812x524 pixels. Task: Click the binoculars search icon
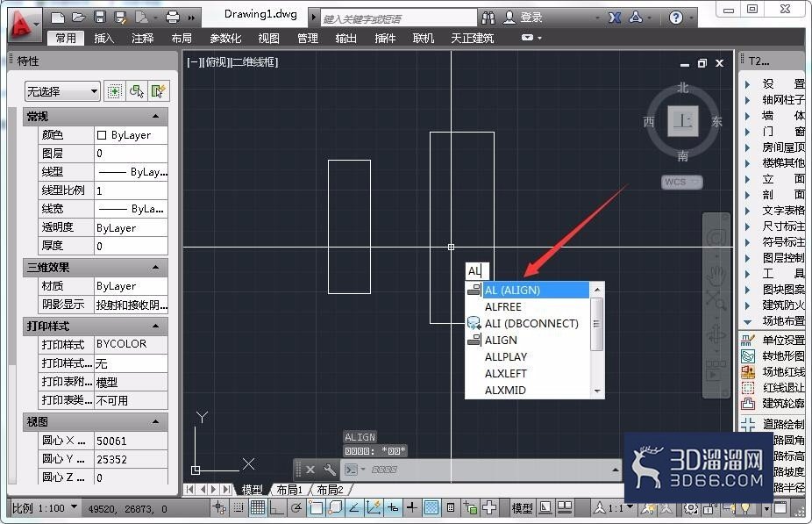(488, 18)
